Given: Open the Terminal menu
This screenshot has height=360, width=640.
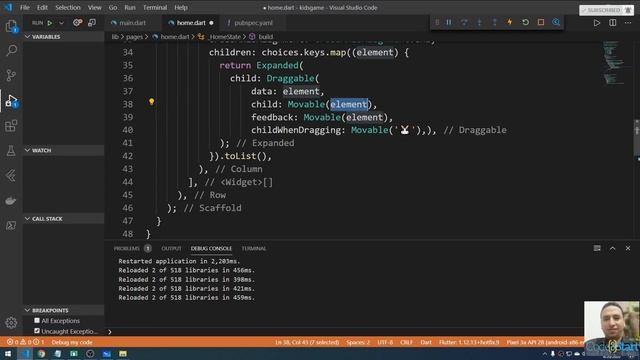Looking at the screenshot, I should 155,7.
